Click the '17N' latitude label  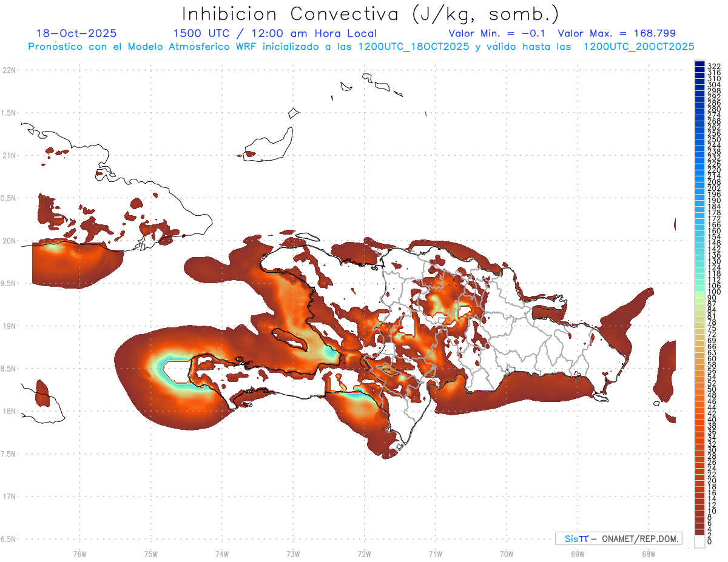click(9, 497)
